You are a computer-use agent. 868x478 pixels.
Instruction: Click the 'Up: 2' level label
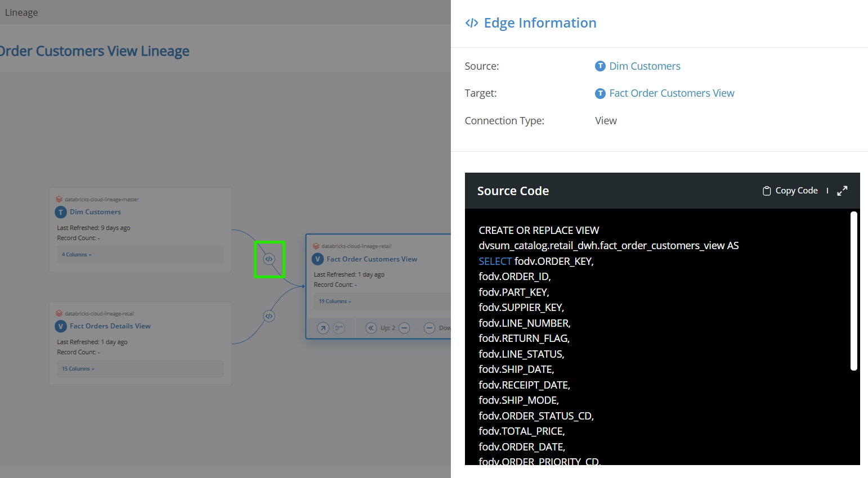coord(388,328)
